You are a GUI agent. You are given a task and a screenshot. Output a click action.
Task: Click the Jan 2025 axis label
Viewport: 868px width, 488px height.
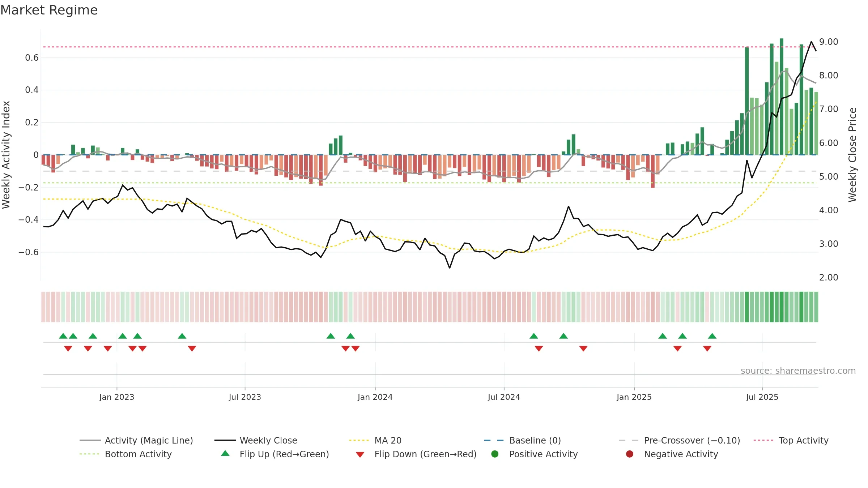pyautogui.click(x=634, y=397)
